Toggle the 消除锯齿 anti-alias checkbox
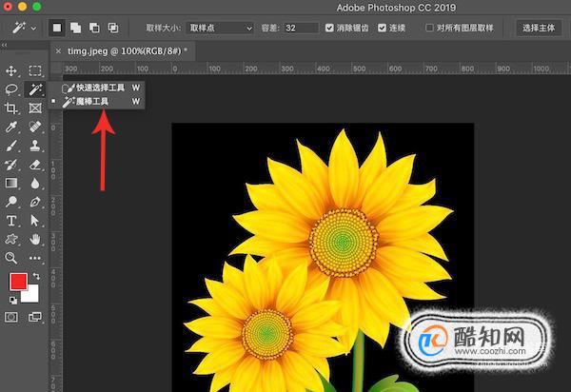 click(x=329, y=28)
